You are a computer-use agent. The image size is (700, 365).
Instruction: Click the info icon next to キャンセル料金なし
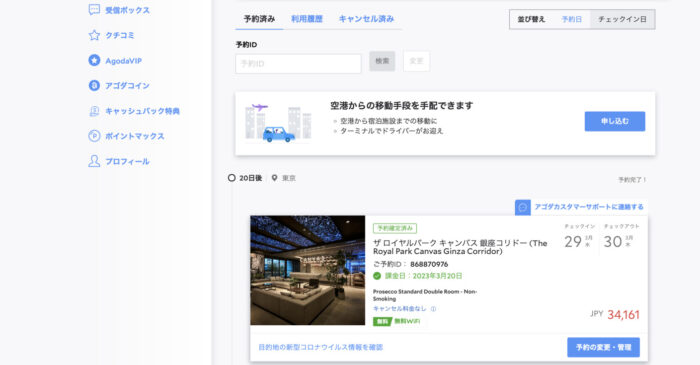(x=433, y=309)
